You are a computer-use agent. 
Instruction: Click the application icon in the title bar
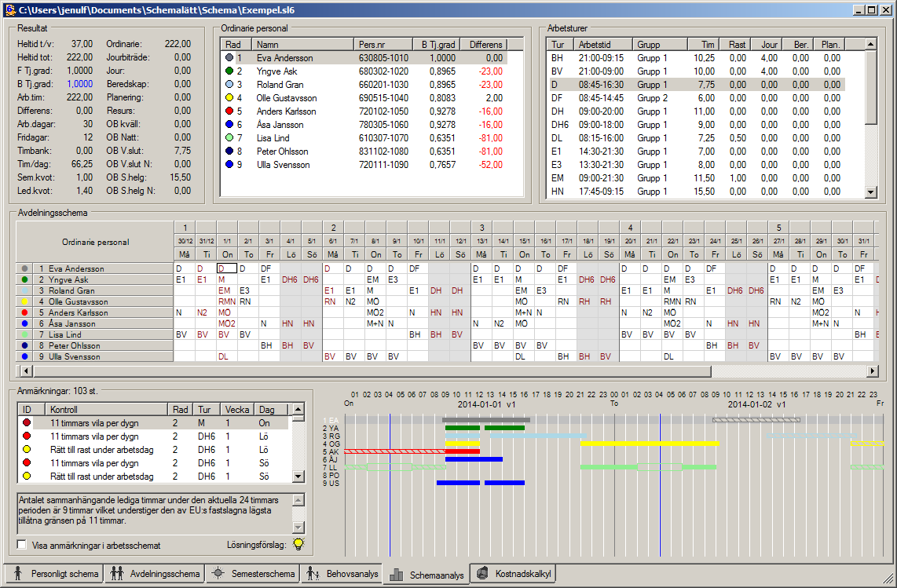click(9, 9)
